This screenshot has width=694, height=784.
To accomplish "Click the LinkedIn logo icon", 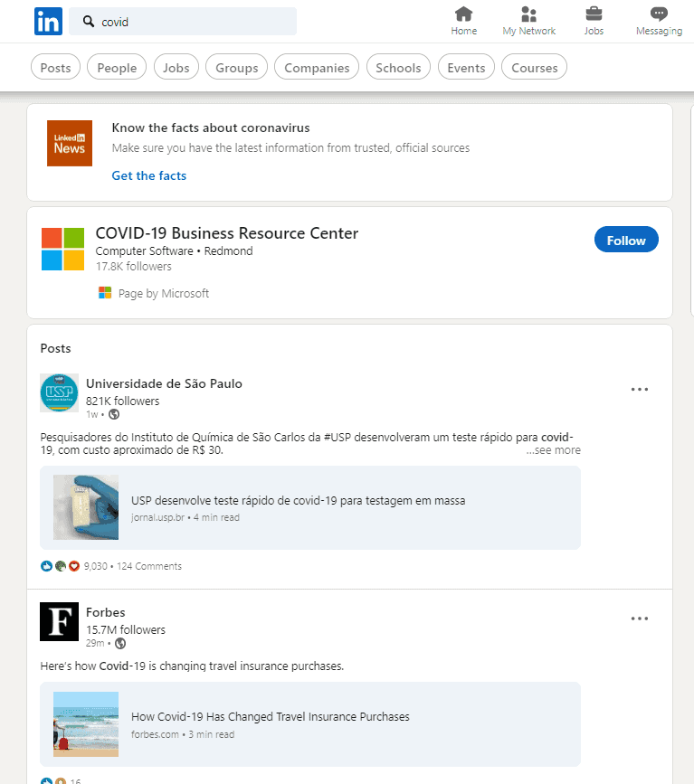I will (x=48, y=22).
